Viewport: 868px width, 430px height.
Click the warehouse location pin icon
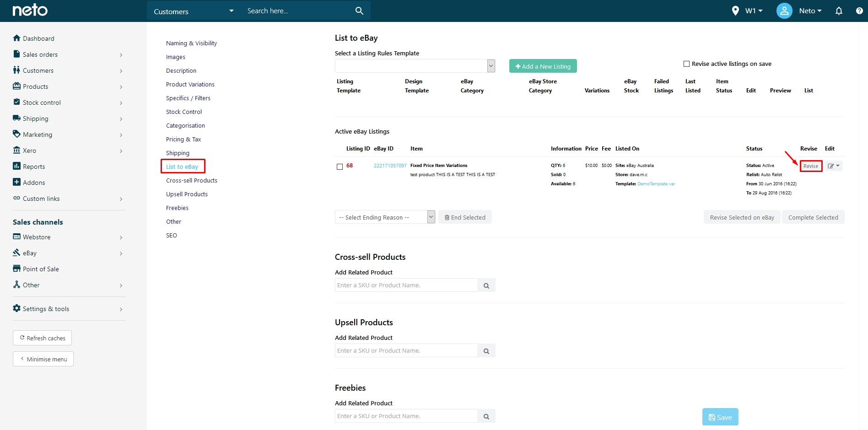(x=735, y=11)
